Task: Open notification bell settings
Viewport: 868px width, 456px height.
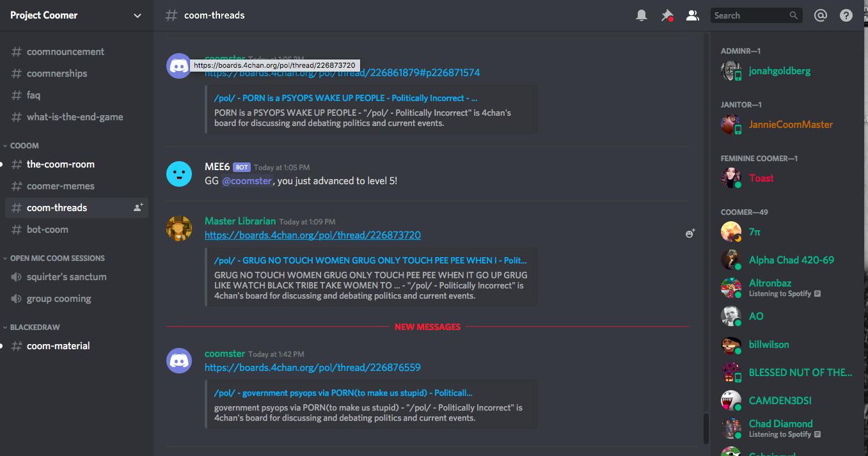Action: [641, 15]
